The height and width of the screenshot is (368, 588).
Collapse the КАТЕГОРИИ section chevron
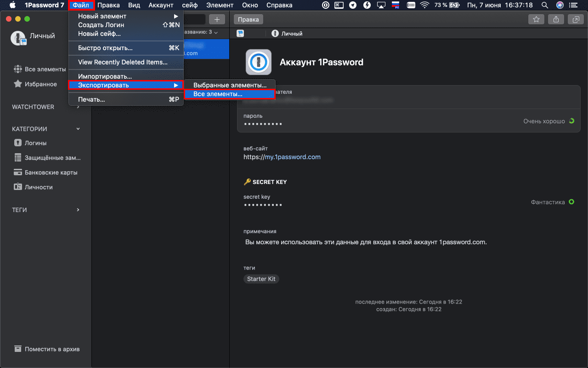(x=78, y=129)
